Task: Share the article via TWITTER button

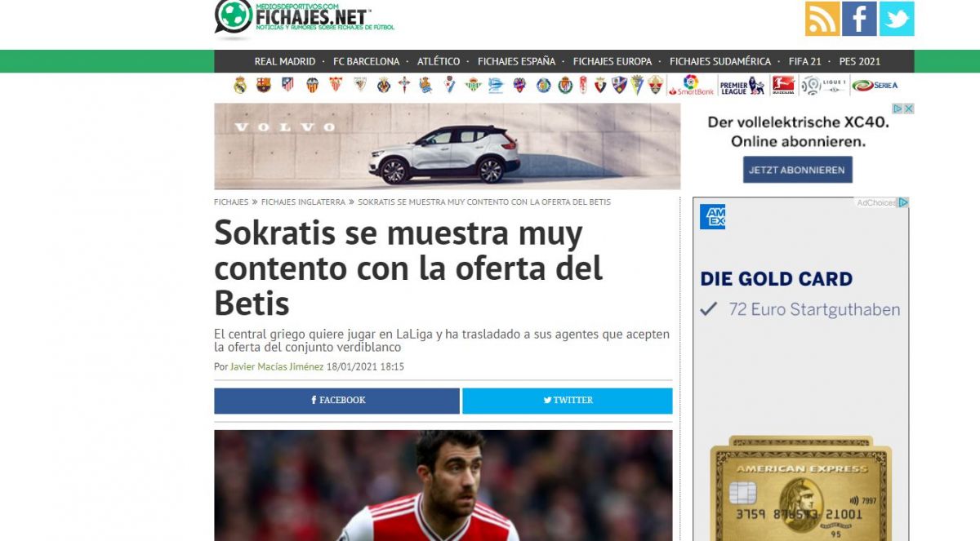Action: pyautogui.click(x=568, y=401)
